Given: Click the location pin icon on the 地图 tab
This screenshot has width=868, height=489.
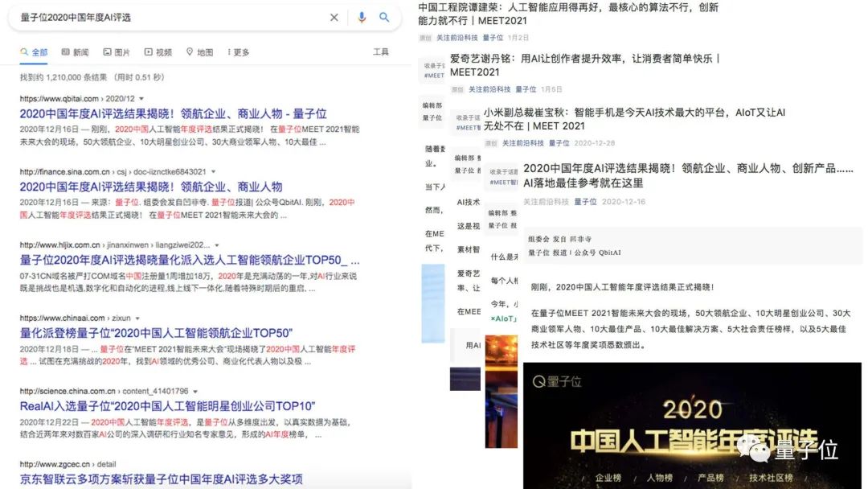Looking at the screenshot, I should pos(190,50).
